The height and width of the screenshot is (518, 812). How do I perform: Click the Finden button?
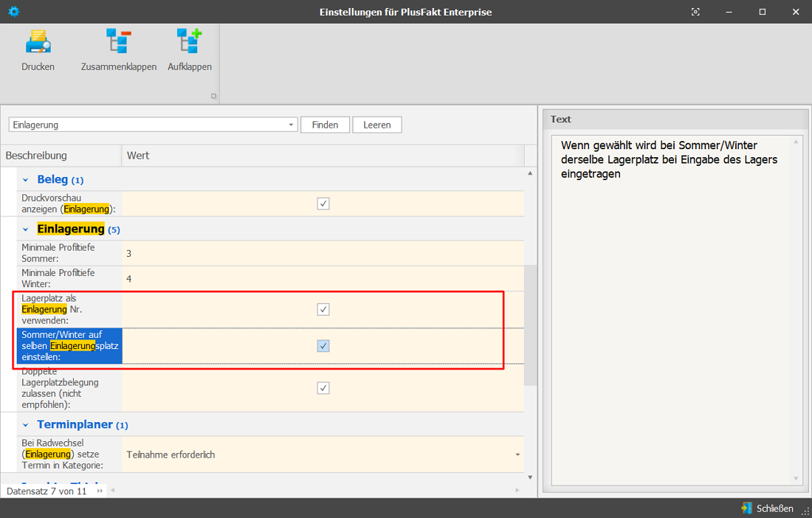point(325,125)
